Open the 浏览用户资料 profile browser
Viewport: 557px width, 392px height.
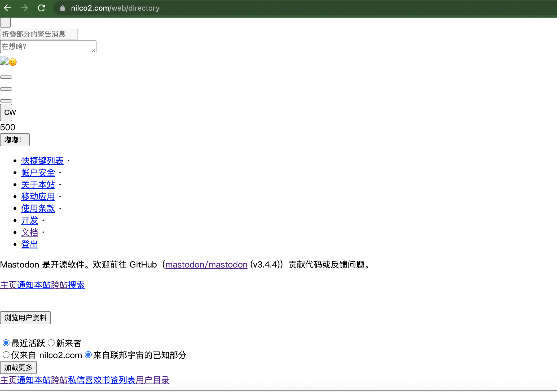[x=25, y=318]
